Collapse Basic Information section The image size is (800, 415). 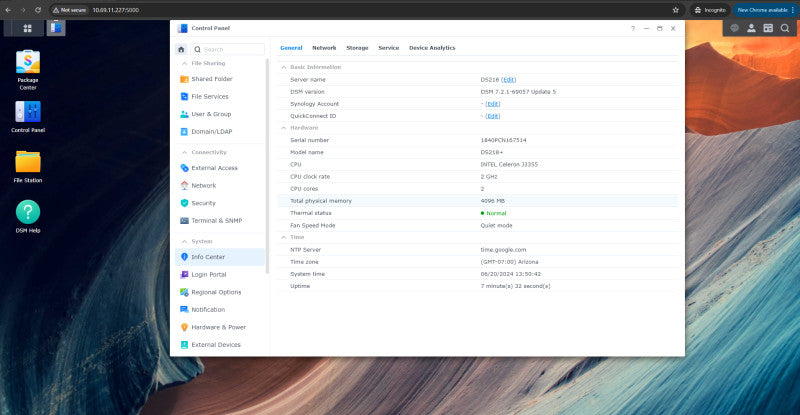pyautogui.click(x=284, y=67)
